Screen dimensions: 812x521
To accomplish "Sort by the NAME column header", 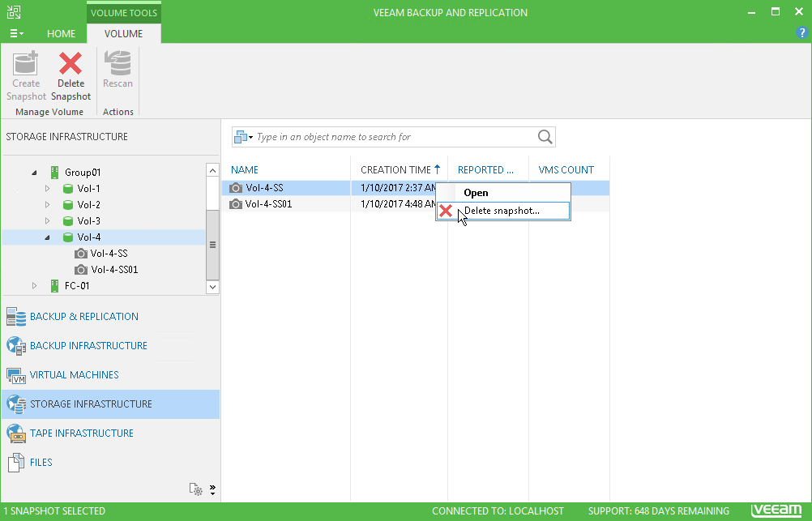I will [245, 170].
